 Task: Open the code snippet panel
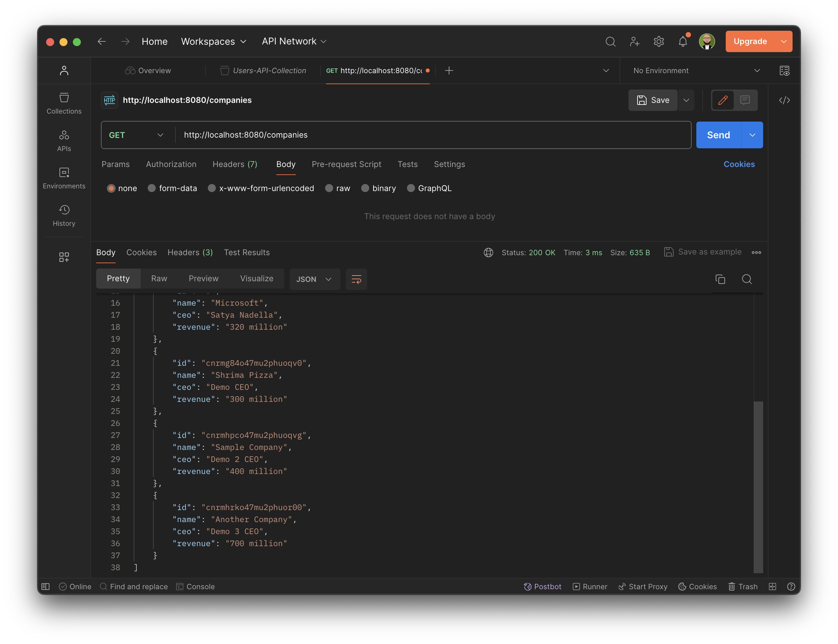coord(785,100)
